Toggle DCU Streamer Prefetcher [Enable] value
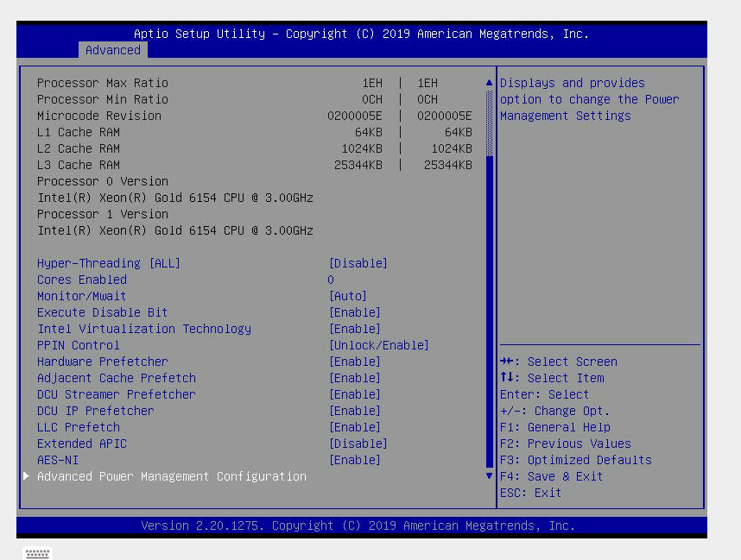This screenshot has height=560, width=741. 355,394
